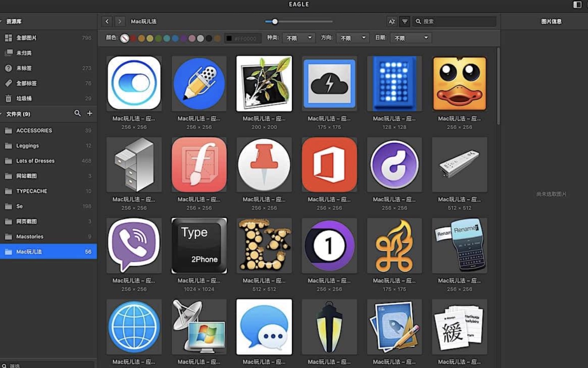Filter by the blue color swatch

pyautogui.click(x=175, y=38)
